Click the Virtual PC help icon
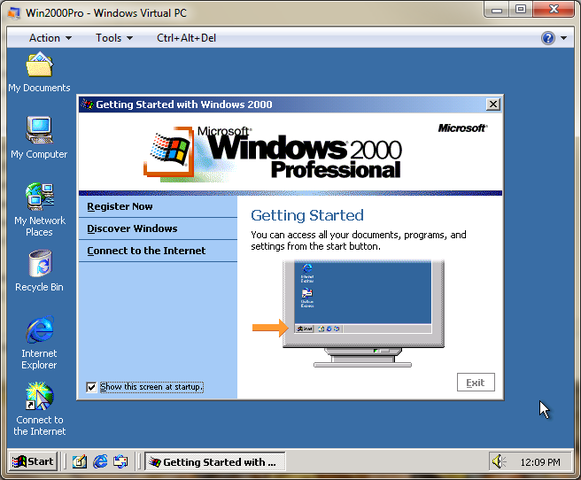The image size is (581, 480). [548, 38]
